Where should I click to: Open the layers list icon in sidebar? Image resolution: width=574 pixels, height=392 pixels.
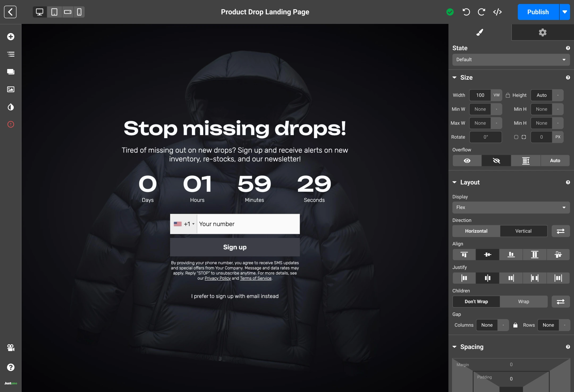[11, 54]
